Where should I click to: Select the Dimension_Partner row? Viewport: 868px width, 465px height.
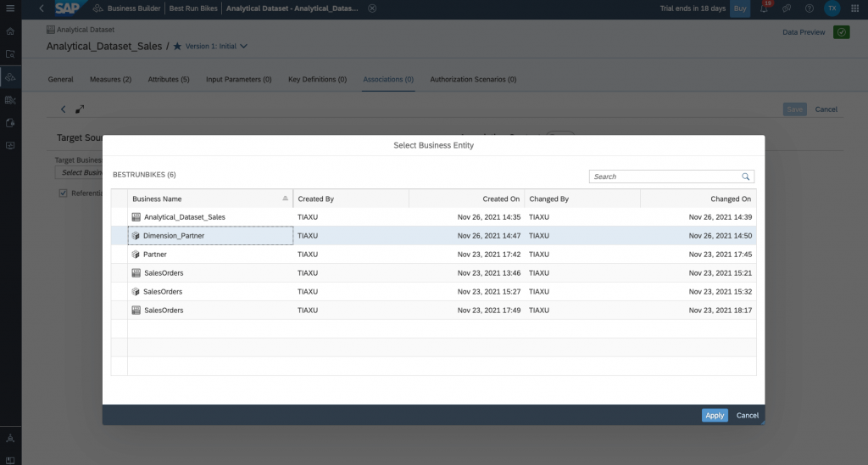click(433, 236)
